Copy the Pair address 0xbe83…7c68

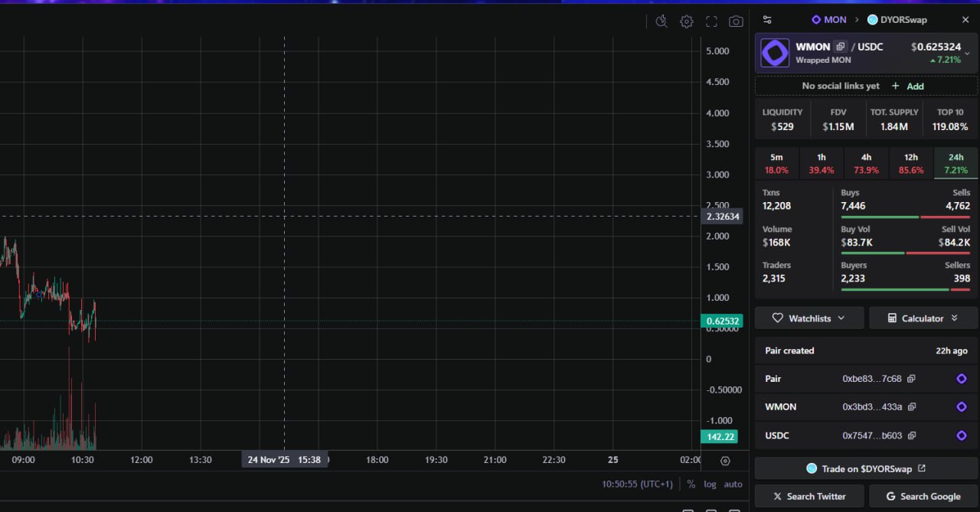(911, 379)
